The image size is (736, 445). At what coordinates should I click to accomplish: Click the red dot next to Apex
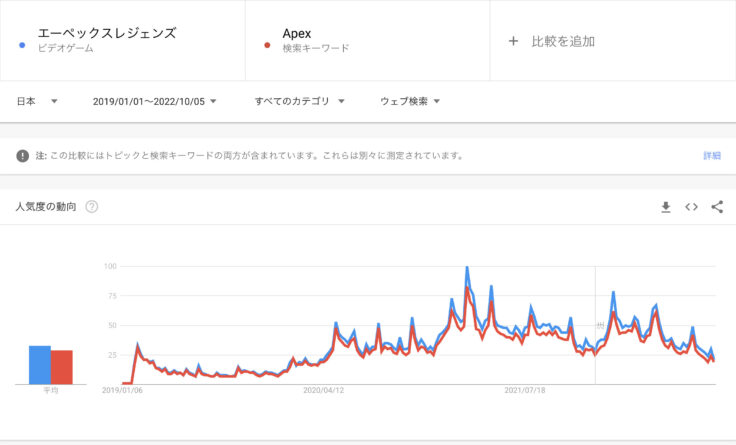(x=266, y=44)
